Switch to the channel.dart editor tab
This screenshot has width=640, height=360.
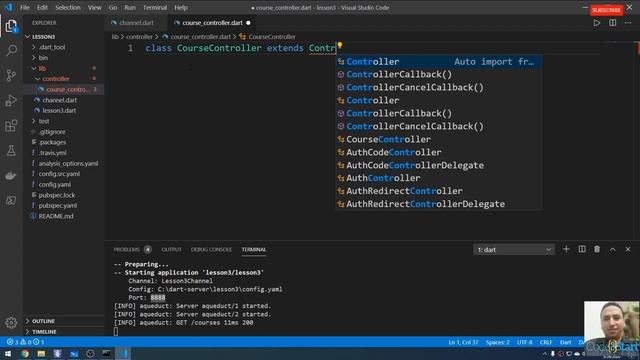(136, 23)
